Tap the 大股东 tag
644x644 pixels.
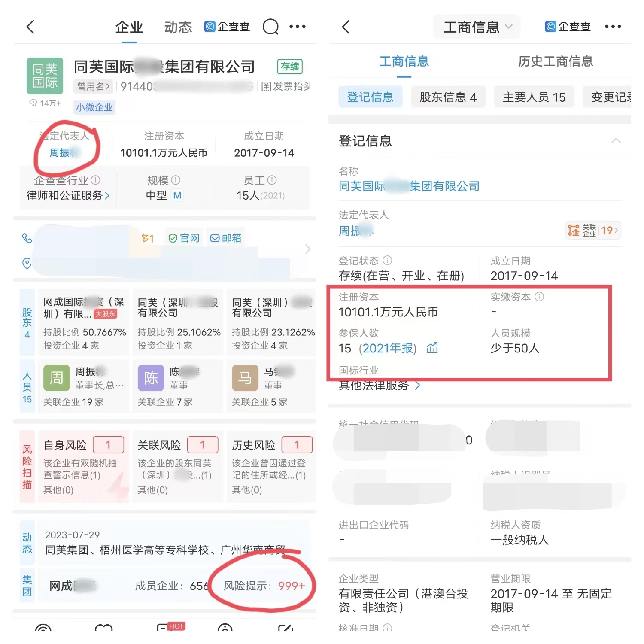105,314
